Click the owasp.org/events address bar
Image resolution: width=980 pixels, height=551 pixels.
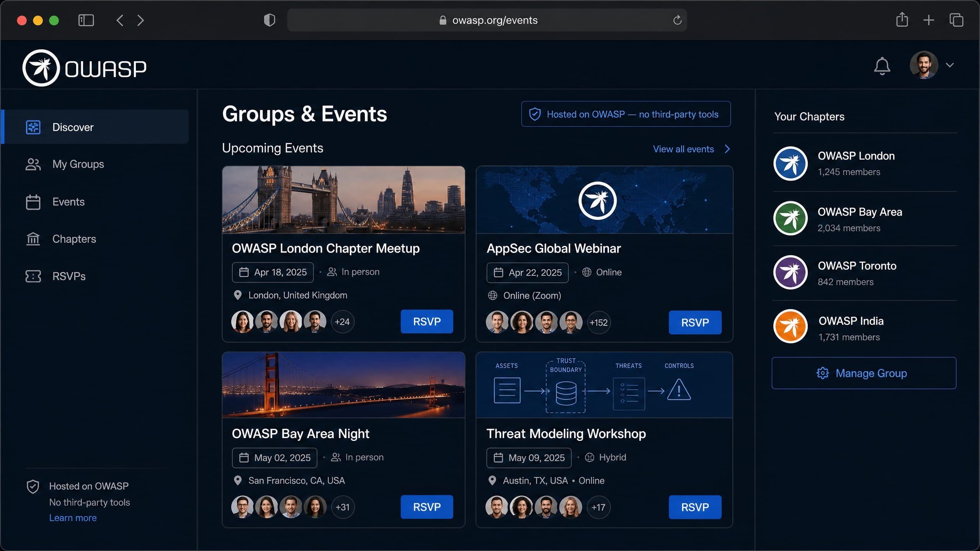pos(487,20)
